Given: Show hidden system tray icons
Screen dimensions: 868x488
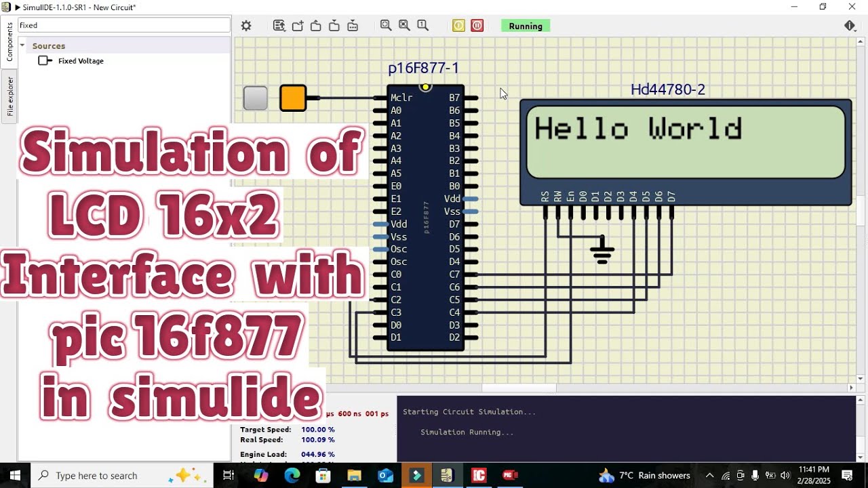Looking at the screenshot, I should click(x=710, y=475).
